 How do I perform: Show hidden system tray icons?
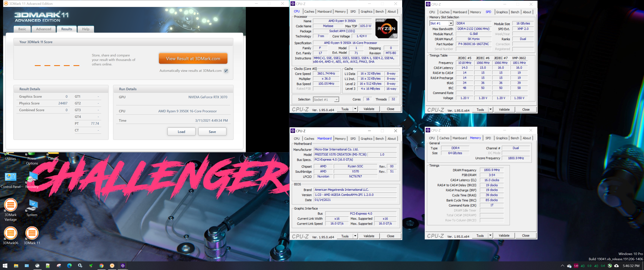(562, 266)
